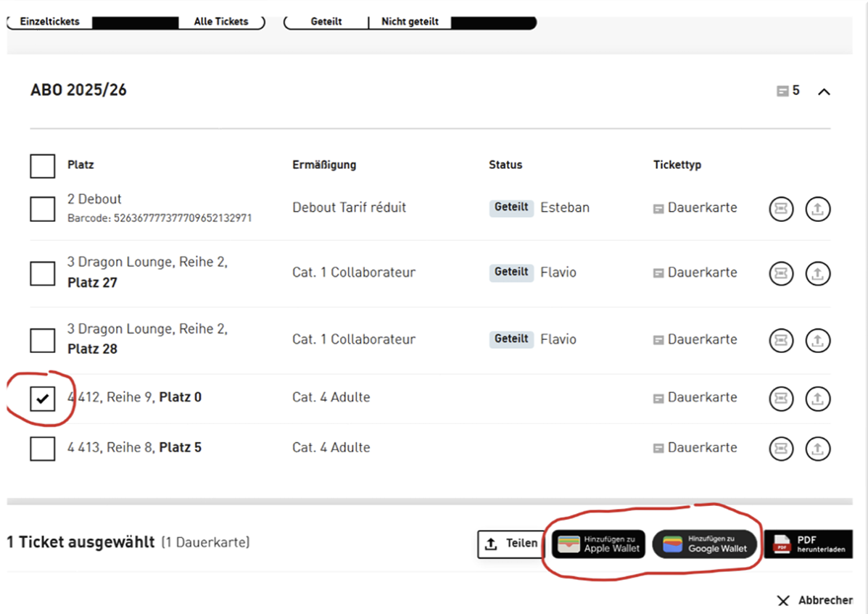Click the Teilen button
The width and height of the screenshot is (868, 614).
point(511,544)
